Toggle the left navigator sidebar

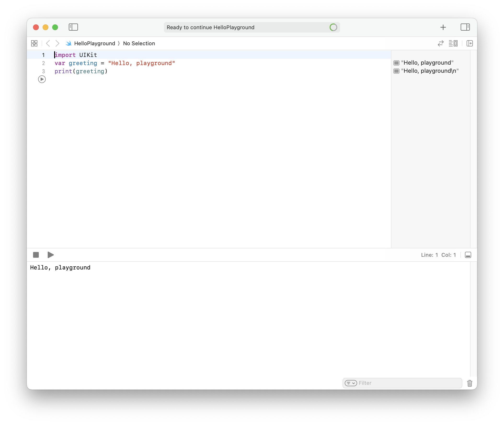[x=73, y=27]
